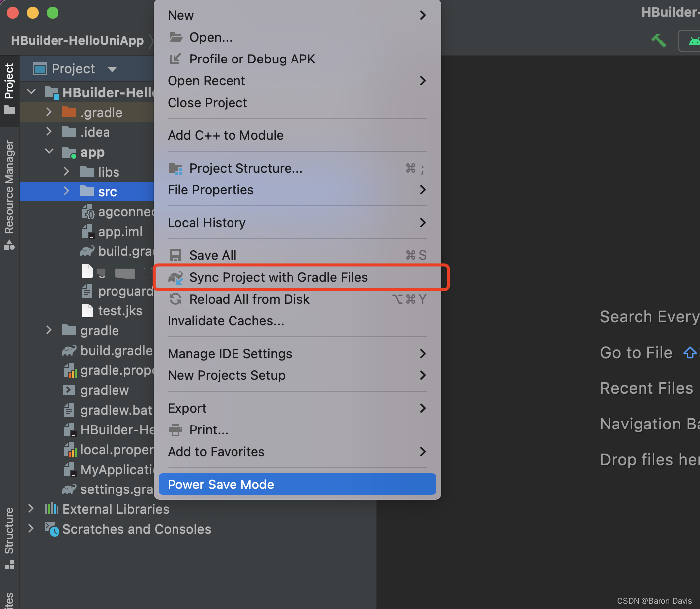Click the Reload All from Disk icon
The image size is (700, 609).
(x=175, y=299)
